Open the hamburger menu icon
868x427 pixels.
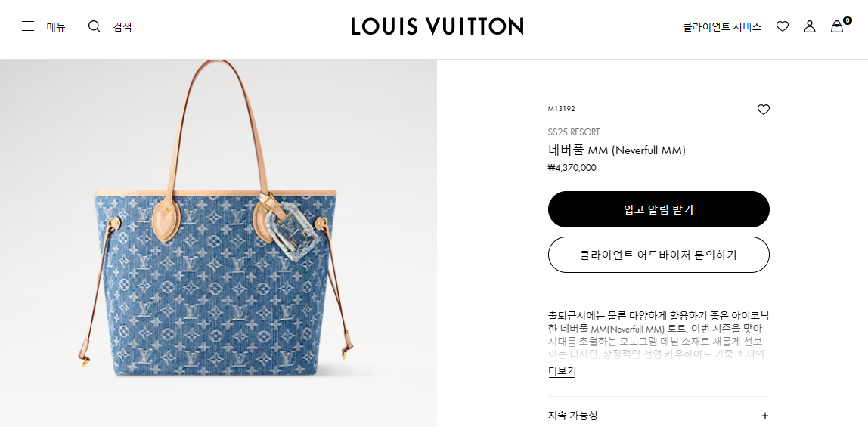click(x=28, y=26)
